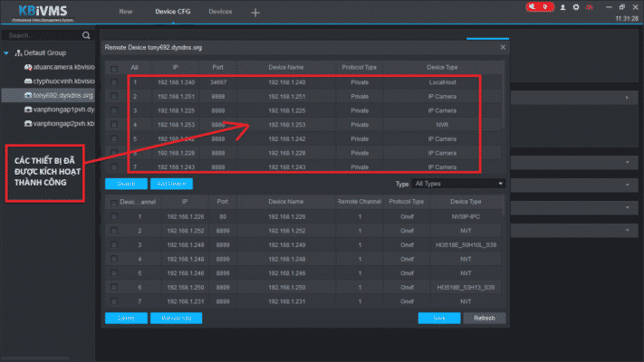Viewport: 644px width, 362px height.
Task: Click the port 80 cell in lower table
Action: (223, 216)
